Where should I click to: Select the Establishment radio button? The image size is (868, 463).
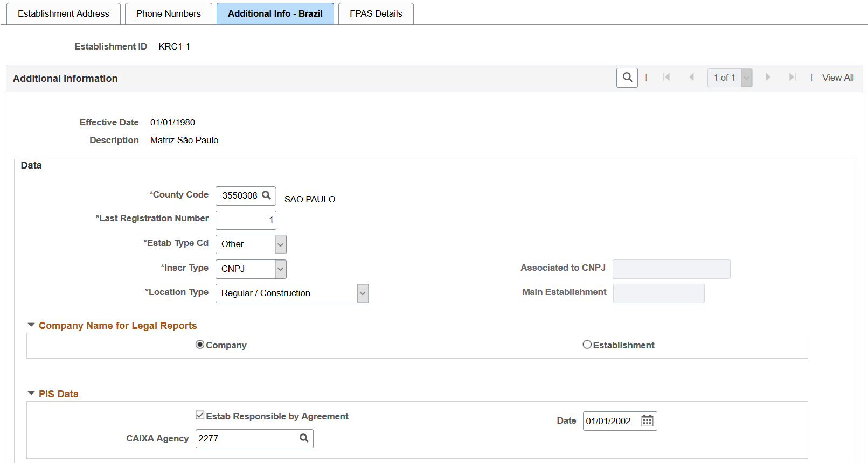(587, 345)
